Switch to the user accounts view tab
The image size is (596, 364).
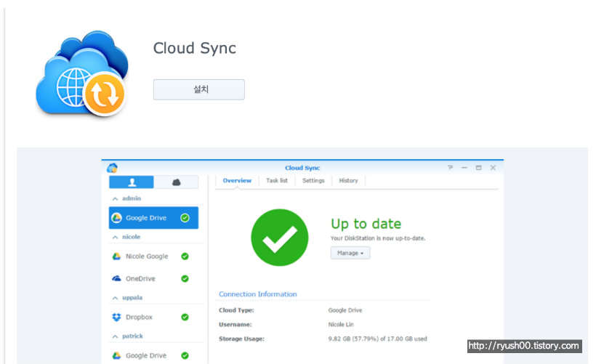[x=132, y=182]
